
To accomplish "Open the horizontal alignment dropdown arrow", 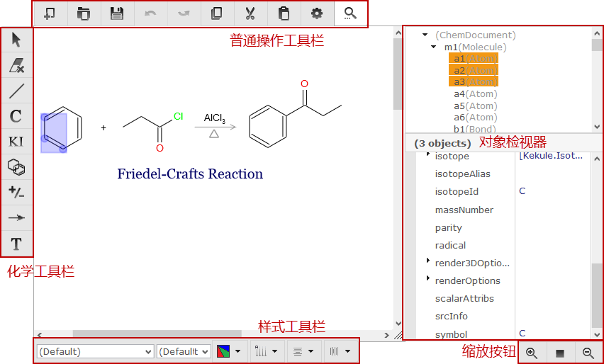I will [311, 351].
